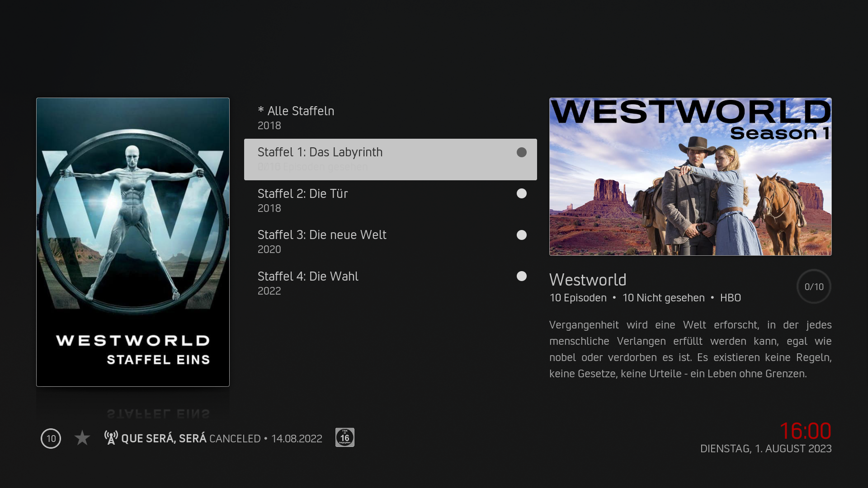Click the Westworld Season 1 fanart image
This screenshot has height=488, width=868.
tap(690, 177)
